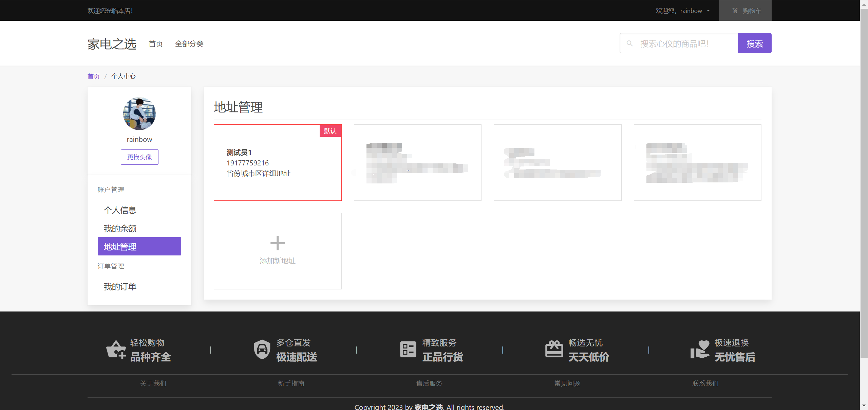Click the plus icon to add address
The height and width of the screenshot is (410, 868).
click(x=277, y=243)
